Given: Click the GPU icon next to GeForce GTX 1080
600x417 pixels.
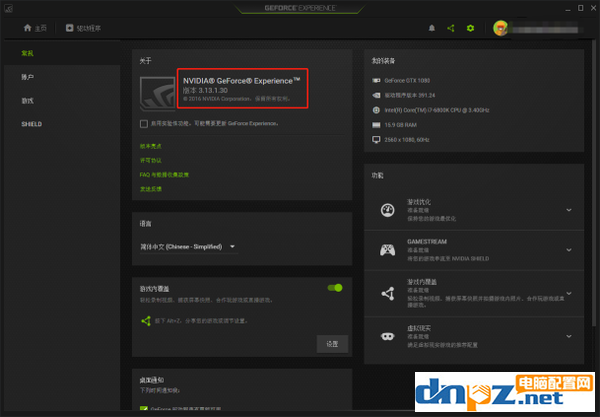Looking at the screenshot, I should pyautogui.click(x=376, y=80).
